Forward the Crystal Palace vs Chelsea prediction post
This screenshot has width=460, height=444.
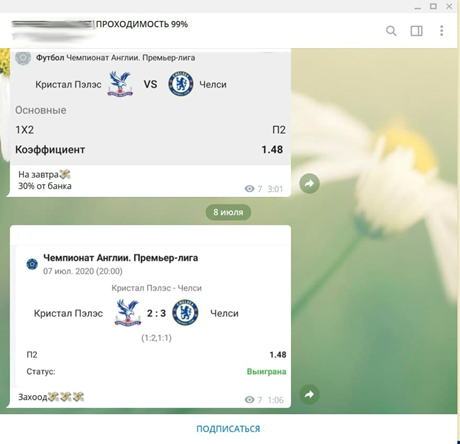(309, 183)
